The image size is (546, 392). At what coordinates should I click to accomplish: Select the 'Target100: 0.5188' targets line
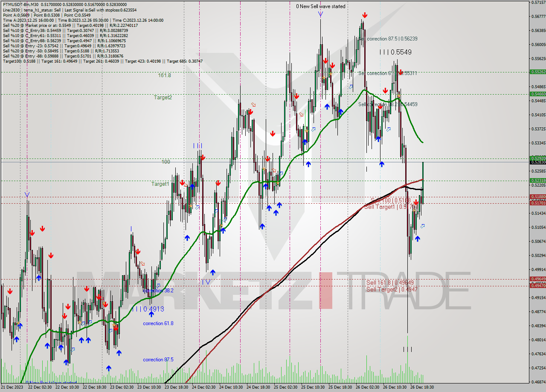tap(102, 61)
